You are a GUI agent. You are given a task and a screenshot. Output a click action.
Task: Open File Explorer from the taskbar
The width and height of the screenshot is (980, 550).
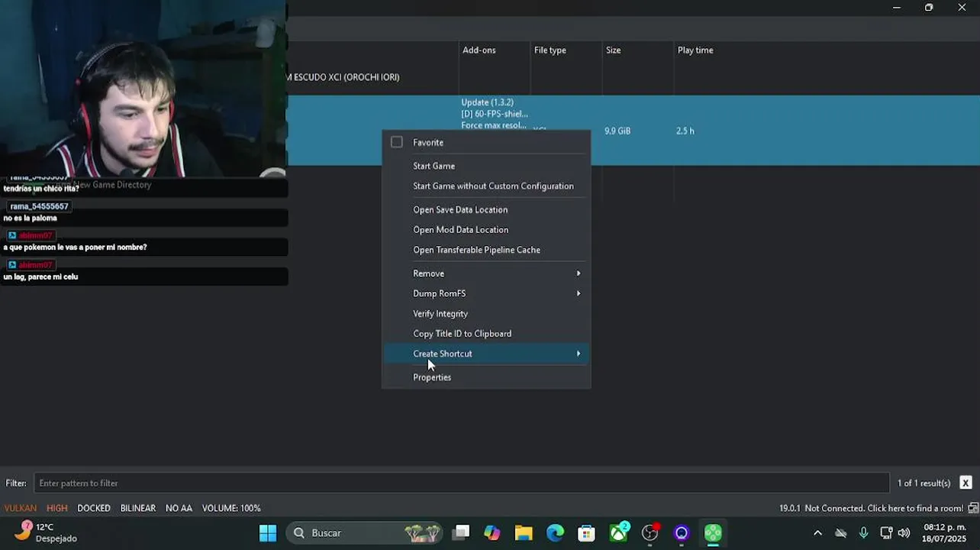[524, 533]
